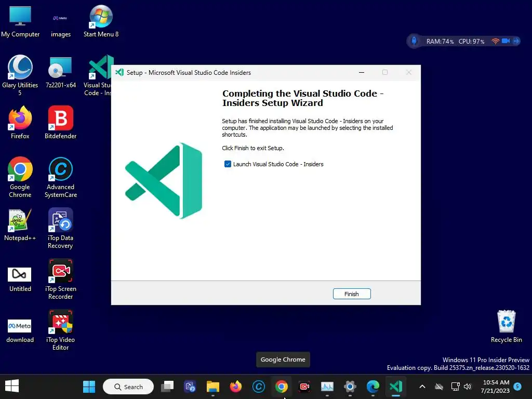Click the blue arrow in the RAM/CPU widget
Screen dimensions: 532x399
516,41
